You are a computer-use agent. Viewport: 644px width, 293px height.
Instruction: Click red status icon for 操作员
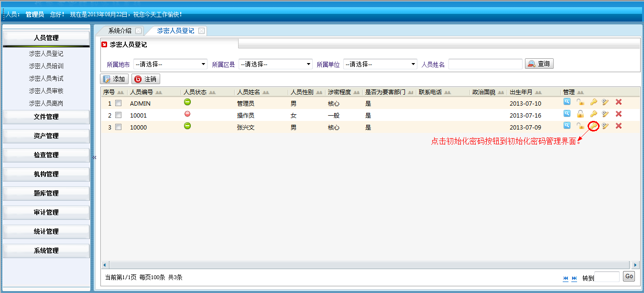pyautogui.click(x=187, y=114)
